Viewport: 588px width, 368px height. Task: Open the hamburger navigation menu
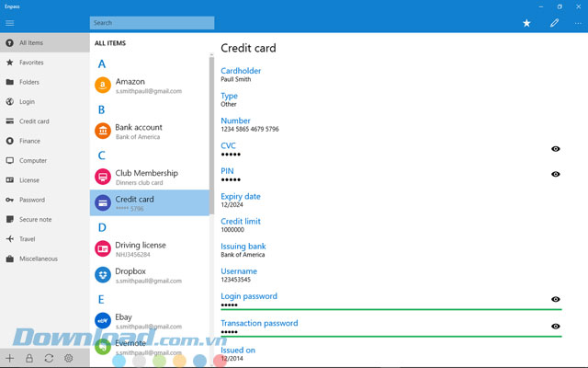pos(10,23)
